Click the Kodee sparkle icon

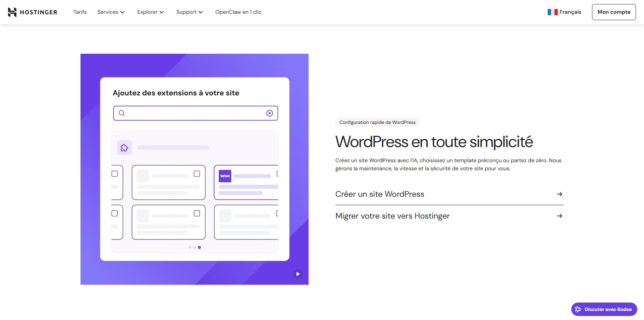578,309
